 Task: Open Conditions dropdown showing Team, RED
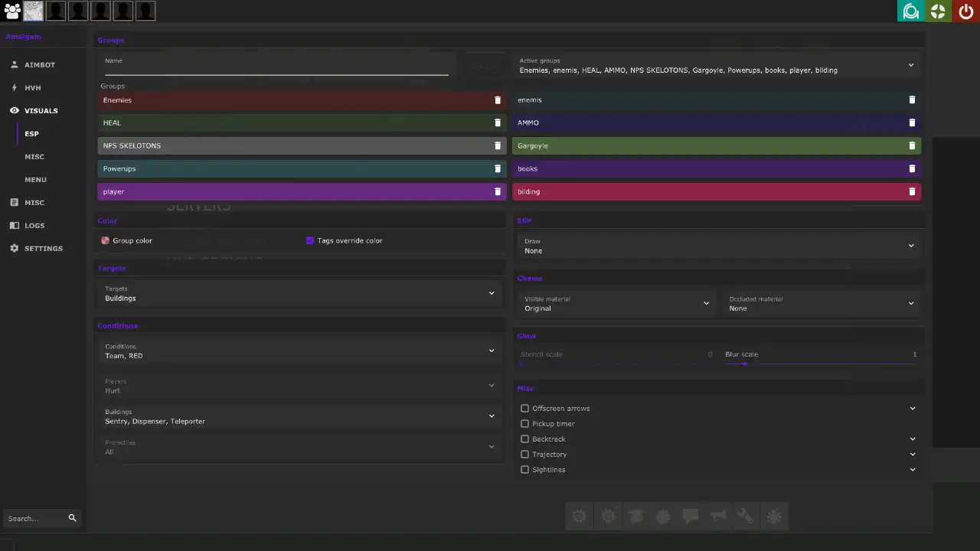(x=300, y=350)
